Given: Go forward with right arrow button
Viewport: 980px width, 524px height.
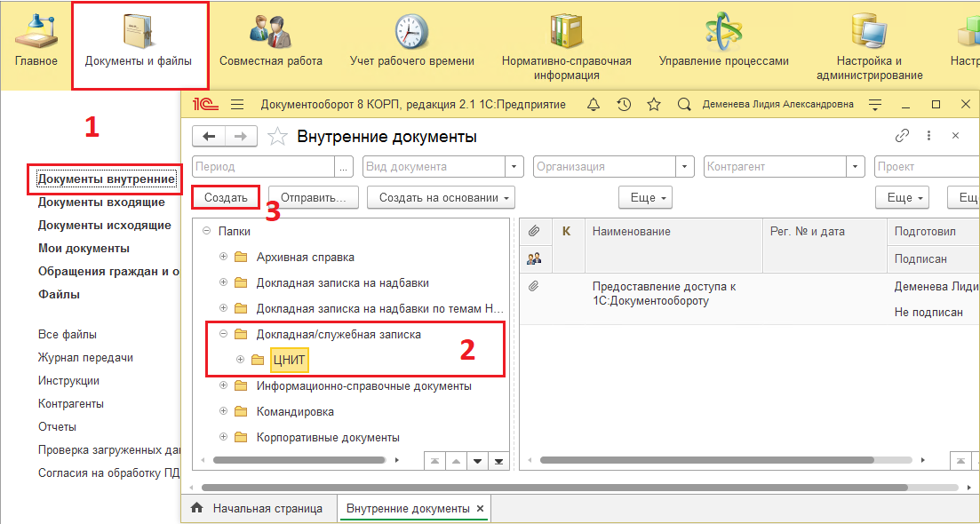Looking at the screenshot, I should click(242, 136).
